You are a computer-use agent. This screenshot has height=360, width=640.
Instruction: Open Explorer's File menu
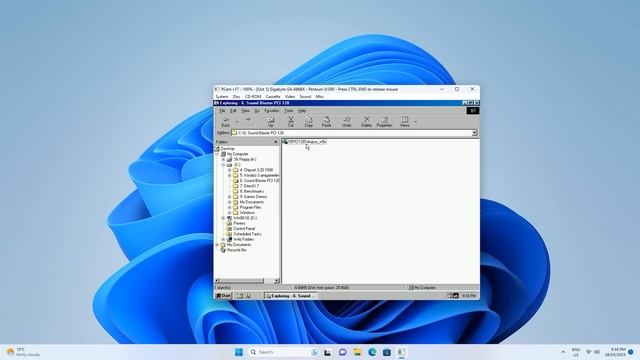click(x=222, y=111)
